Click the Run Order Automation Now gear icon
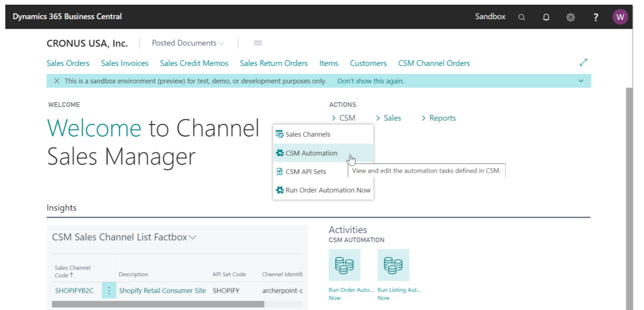 coord(280,190)
